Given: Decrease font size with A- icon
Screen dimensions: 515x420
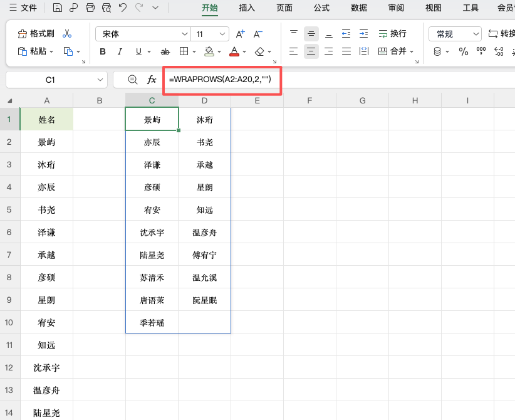Looking at the screenshot, I should 258,34.
